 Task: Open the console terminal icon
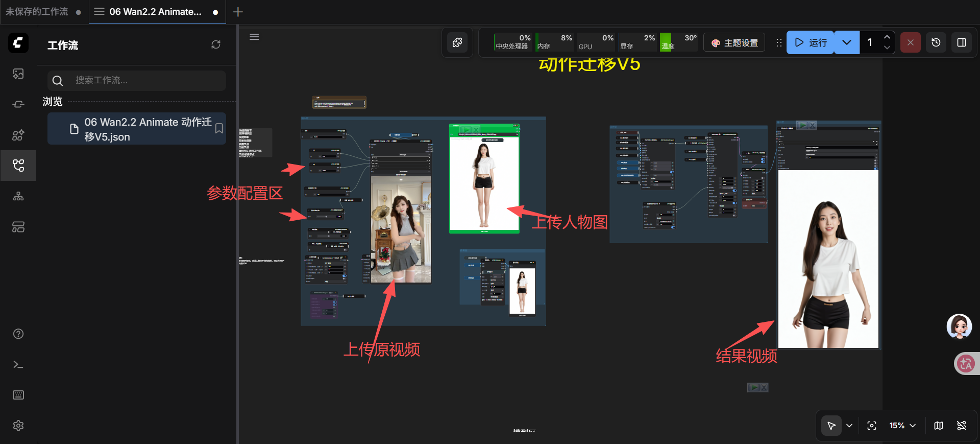(18, 364)
